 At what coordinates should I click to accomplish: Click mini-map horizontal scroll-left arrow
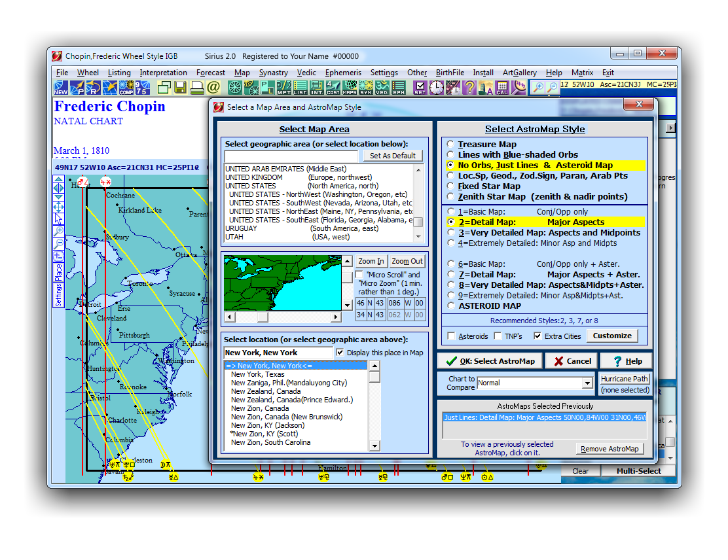229,317
